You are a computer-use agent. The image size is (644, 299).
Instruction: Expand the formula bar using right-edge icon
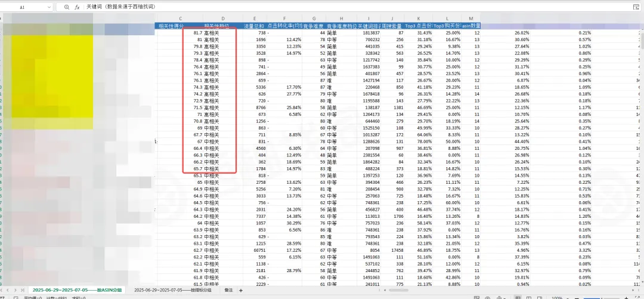click(636, 7)
